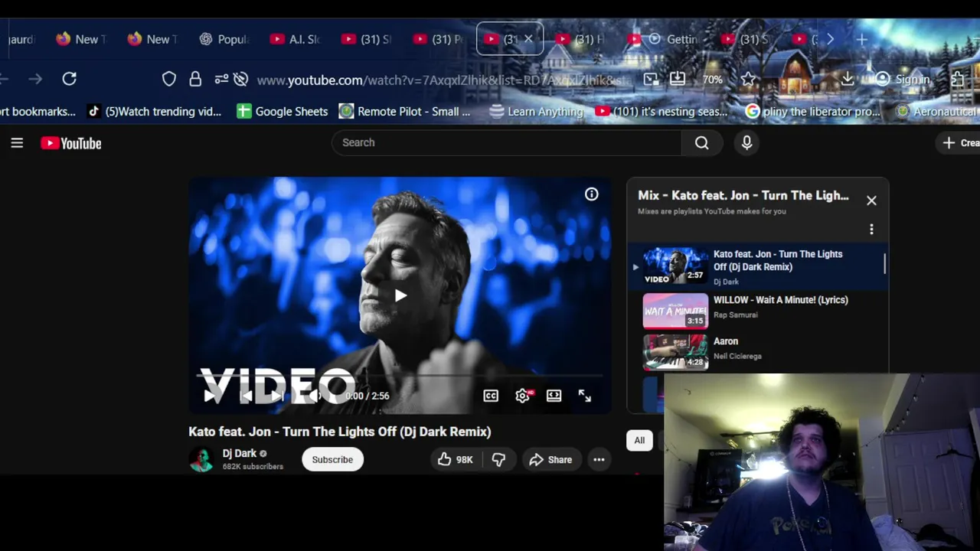Reload the page in browser
The image size is (980, 551).
click(69, 79)
